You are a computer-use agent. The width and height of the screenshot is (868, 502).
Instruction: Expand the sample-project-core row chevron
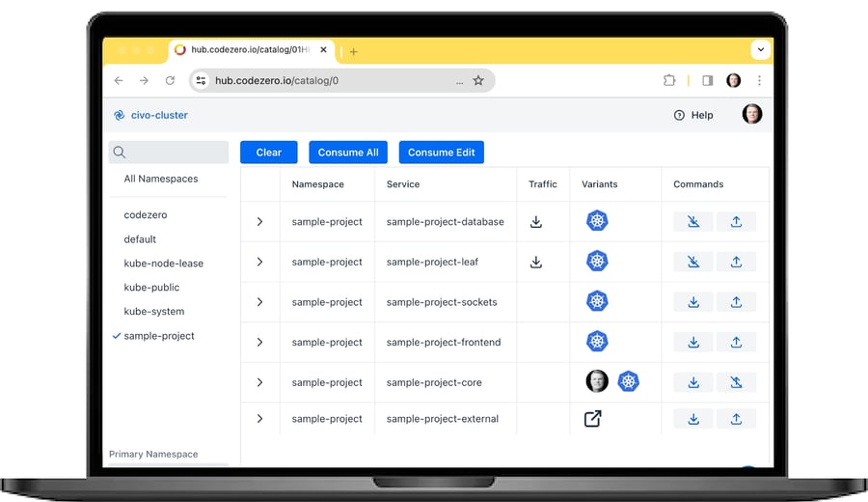(259, 382)
